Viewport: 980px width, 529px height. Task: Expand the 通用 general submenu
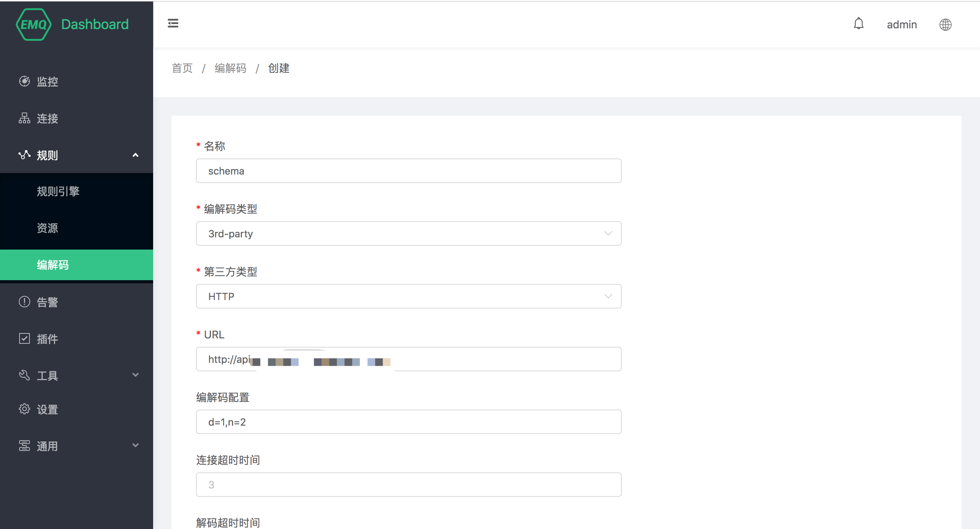[x=135, y=446]
